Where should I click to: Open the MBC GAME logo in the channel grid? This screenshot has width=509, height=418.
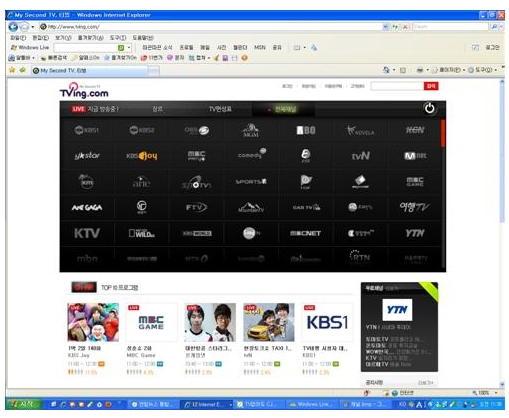coord(415,181)
